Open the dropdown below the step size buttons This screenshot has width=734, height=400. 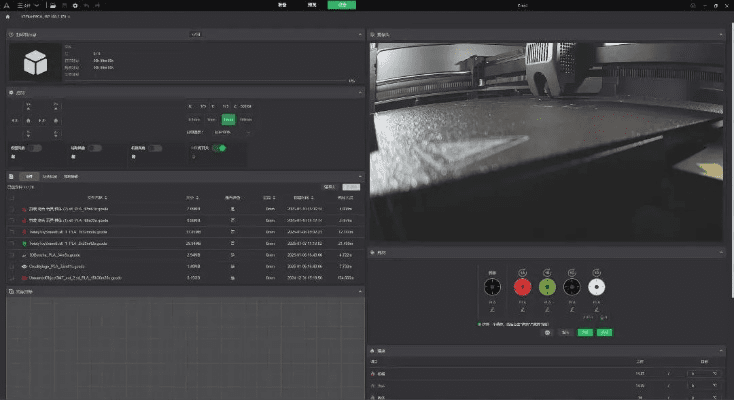click(233, 131)
